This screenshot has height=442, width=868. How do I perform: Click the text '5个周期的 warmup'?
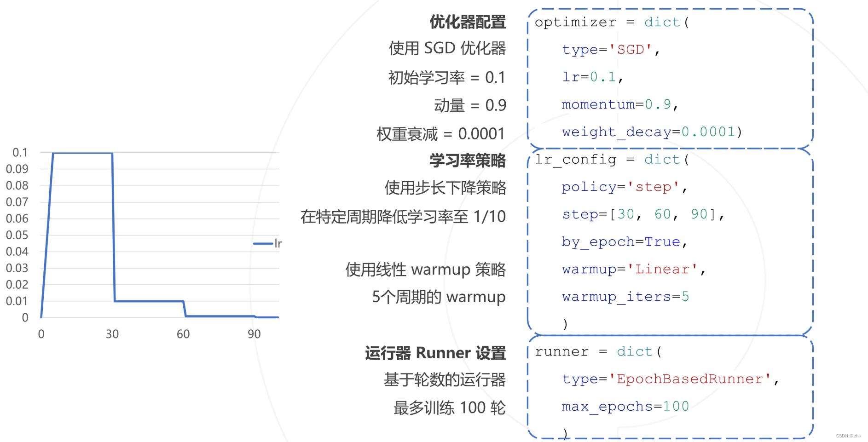[439, 297]
